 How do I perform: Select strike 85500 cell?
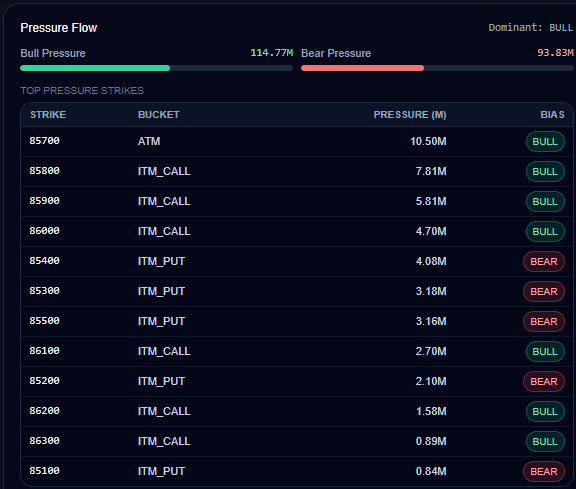[44, 321]
